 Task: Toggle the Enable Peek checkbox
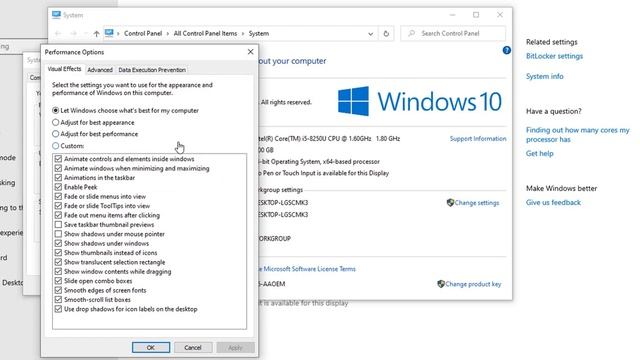coord(58,187)
